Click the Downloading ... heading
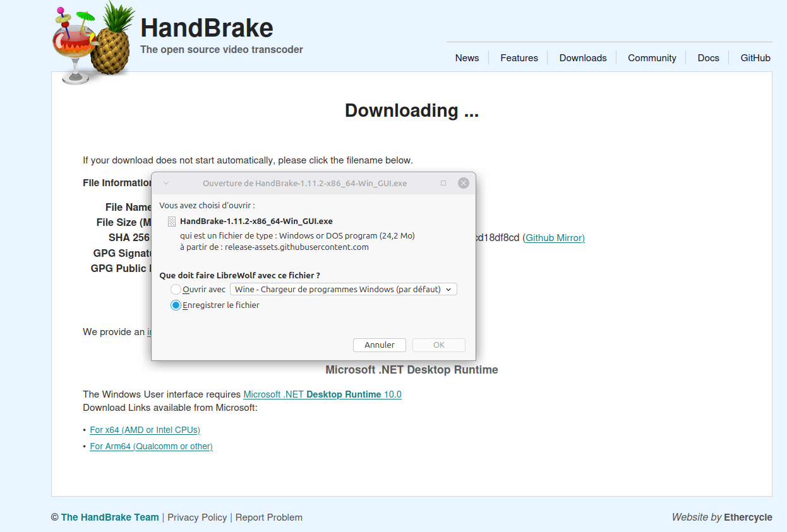The width and height of the screenshot is (787, 532). (412, 110)
